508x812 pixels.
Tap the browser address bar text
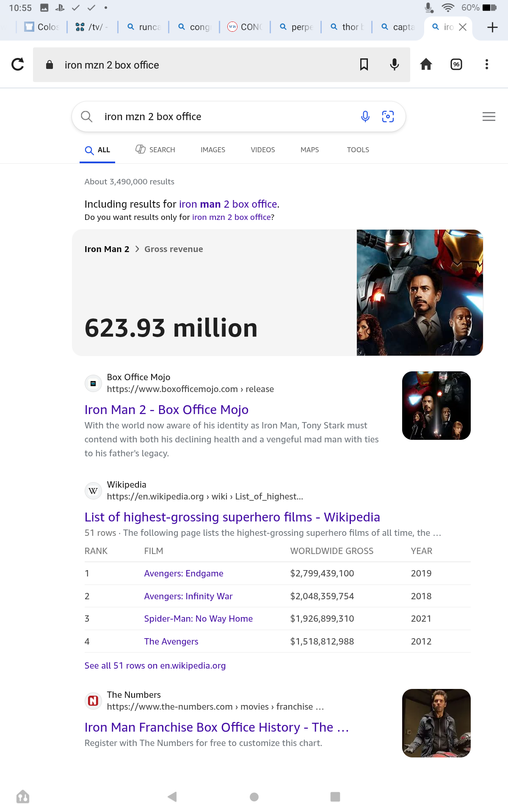point(112,65)
